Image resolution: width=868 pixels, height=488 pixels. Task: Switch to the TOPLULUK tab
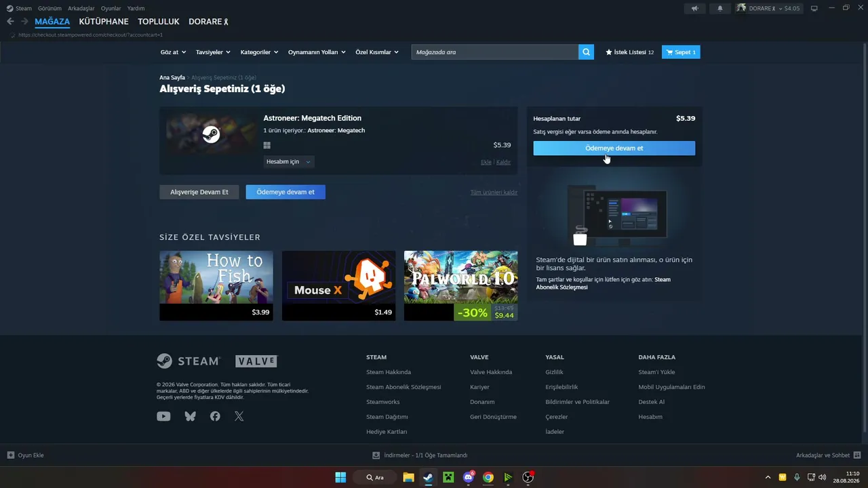[x=159, y=22]
